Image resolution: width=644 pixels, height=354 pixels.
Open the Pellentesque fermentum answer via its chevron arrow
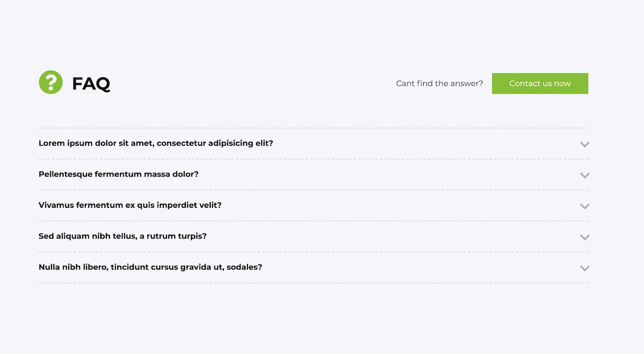(585, 175)
